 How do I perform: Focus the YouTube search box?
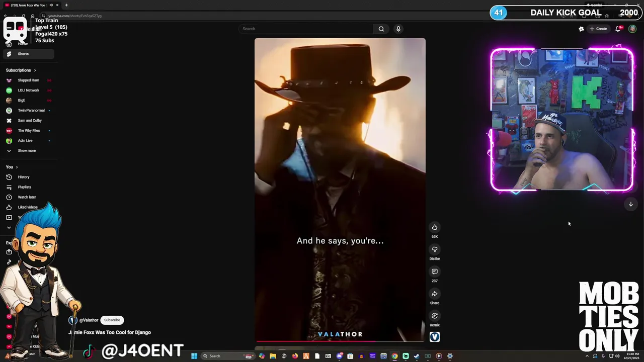point(307,29)
